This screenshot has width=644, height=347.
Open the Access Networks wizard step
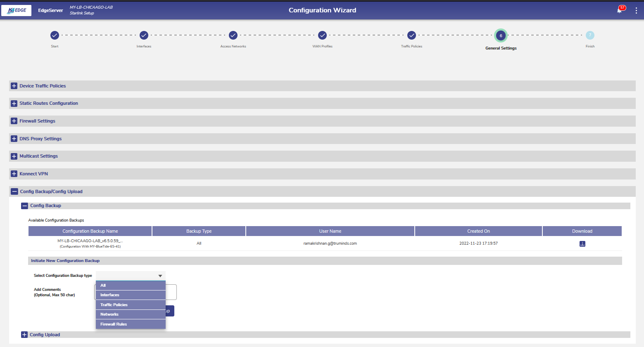click(x=233, y=35)
